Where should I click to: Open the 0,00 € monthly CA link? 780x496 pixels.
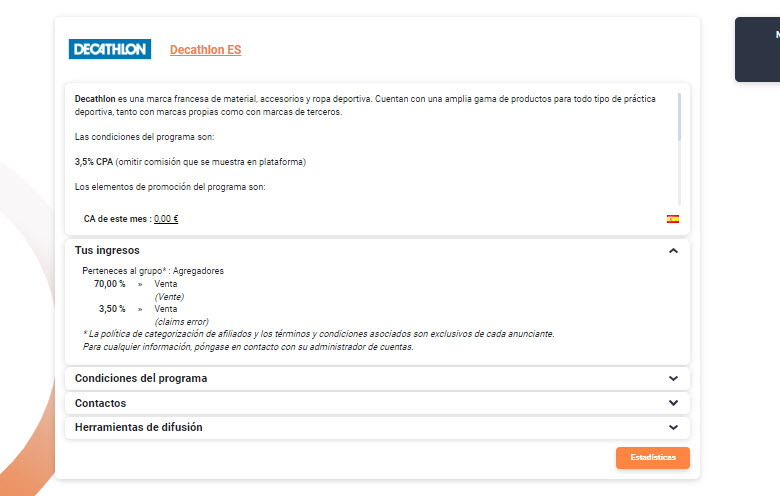[166, 219]
